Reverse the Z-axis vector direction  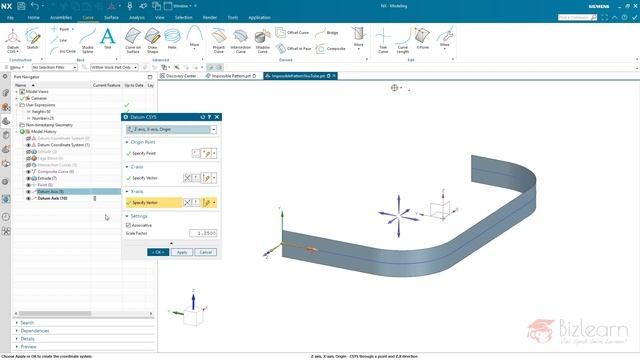187,178
